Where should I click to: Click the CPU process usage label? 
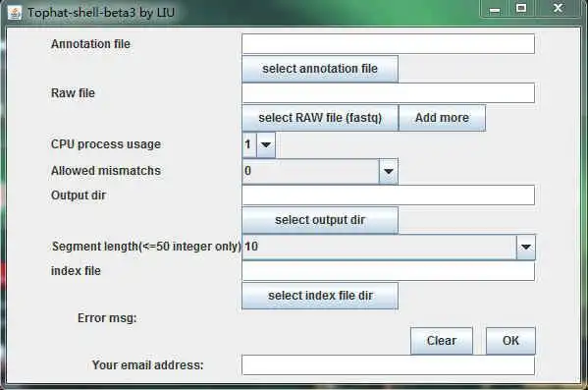[106, 144]
